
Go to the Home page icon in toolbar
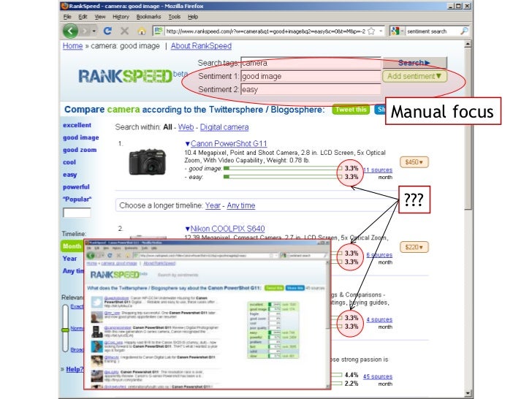tap(142, 31)
